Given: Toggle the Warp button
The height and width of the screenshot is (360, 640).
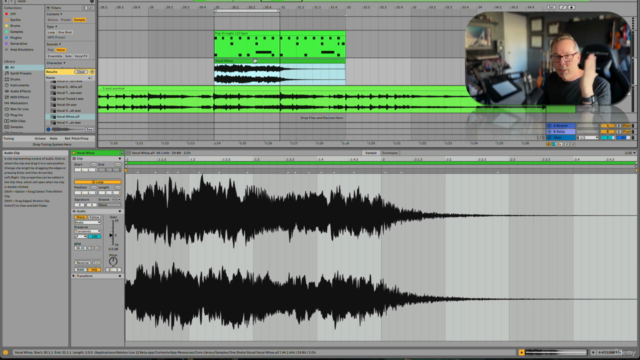Looking at the screenshot, I should tap(80, 217).
